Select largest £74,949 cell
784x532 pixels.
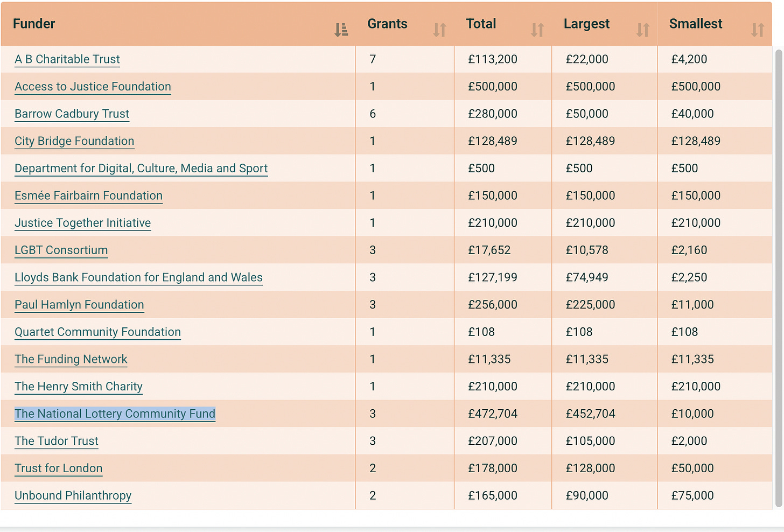(587, 277)
